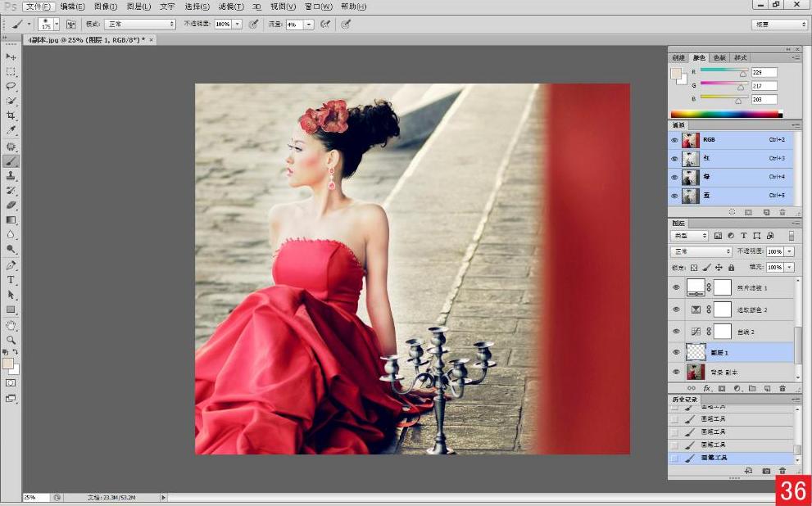Select the Path Selection tool

tap(11, 295)
